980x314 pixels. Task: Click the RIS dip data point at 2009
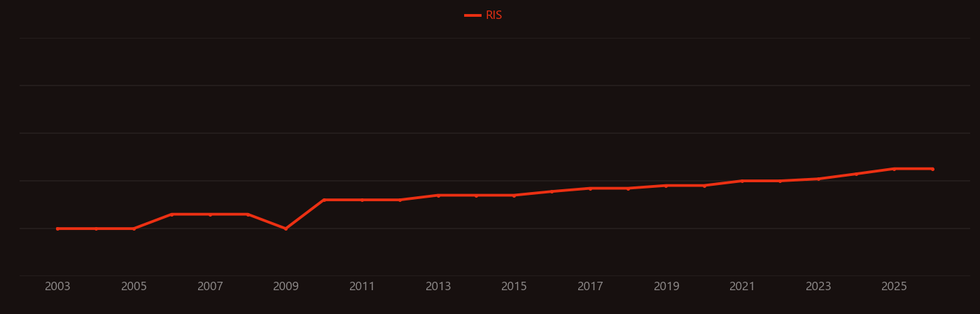[286, 228]
